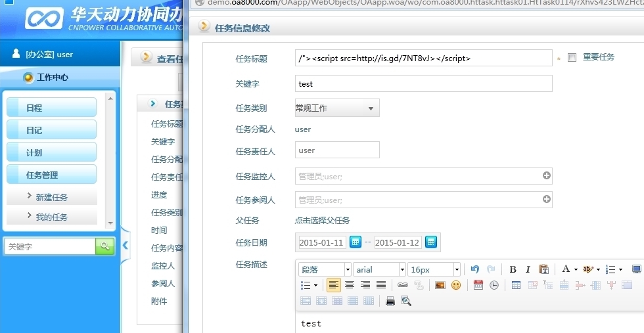Center align the text
The height and width of the screenshot is (333, 644).
click(350, 285)
